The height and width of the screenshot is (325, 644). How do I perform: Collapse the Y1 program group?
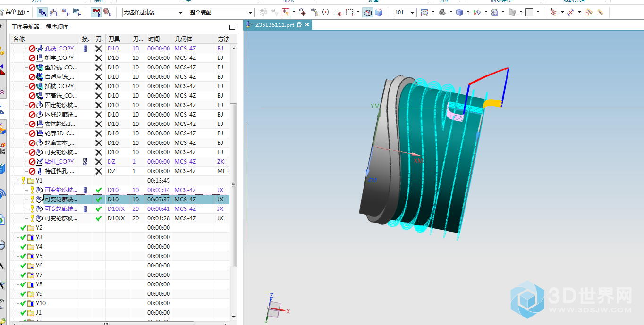click(x=16, y=181)
